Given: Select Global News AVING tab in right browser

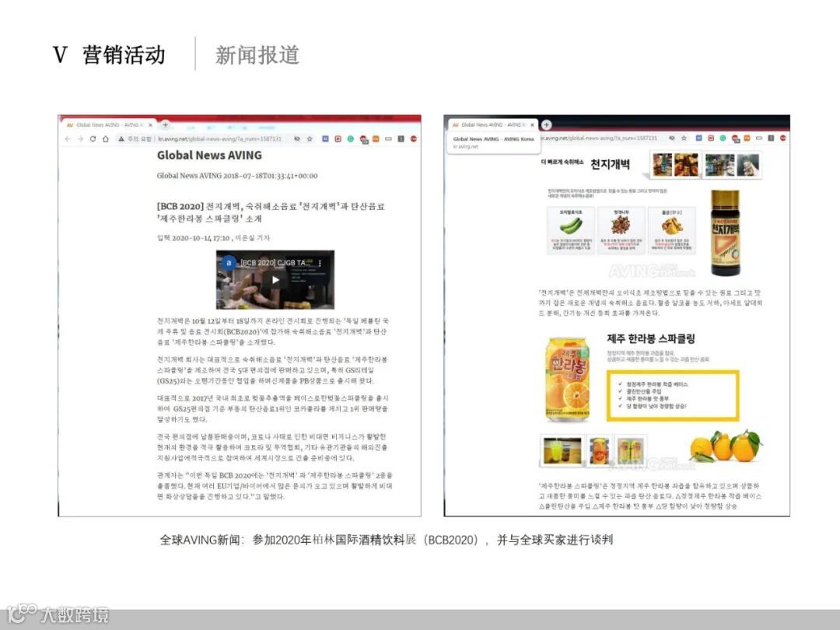Looking at the screenshot, I should 492,124.
